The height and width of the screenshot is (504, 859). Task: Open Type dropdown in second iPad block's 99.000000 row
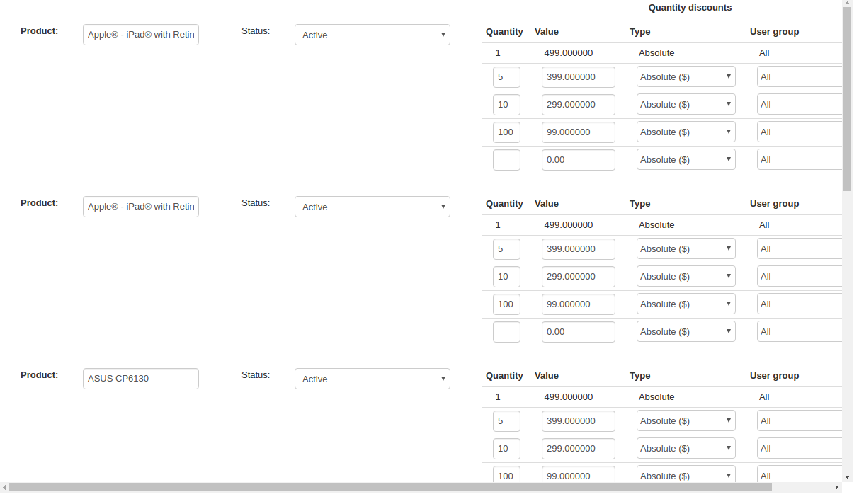(686, 304)
